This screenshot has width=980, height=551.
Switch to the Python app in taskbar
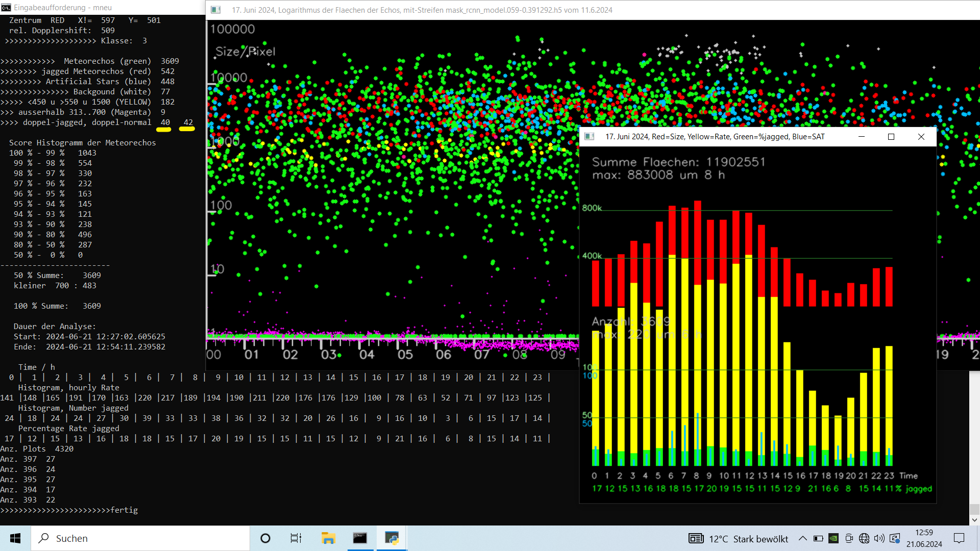(x=391, y=538)
